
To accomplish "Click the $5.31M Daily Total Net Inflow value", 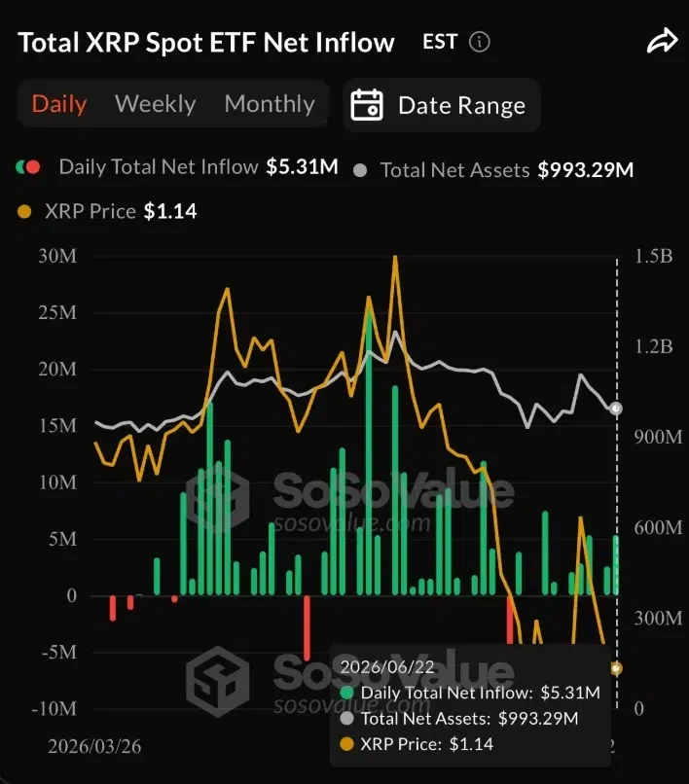I will 303,167.
